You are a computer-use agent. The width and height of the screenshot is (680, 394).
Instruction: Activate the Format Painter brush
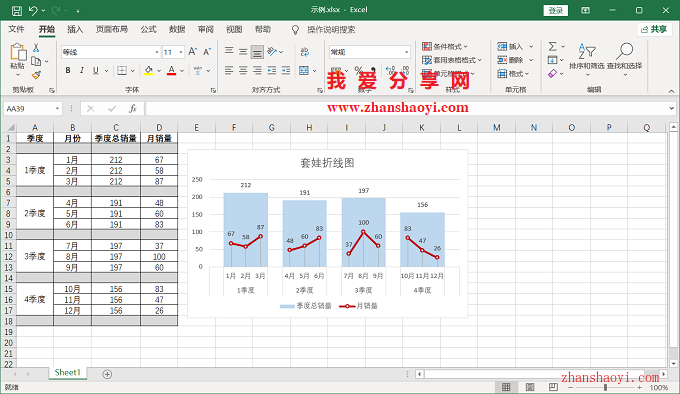pos(36,75)
